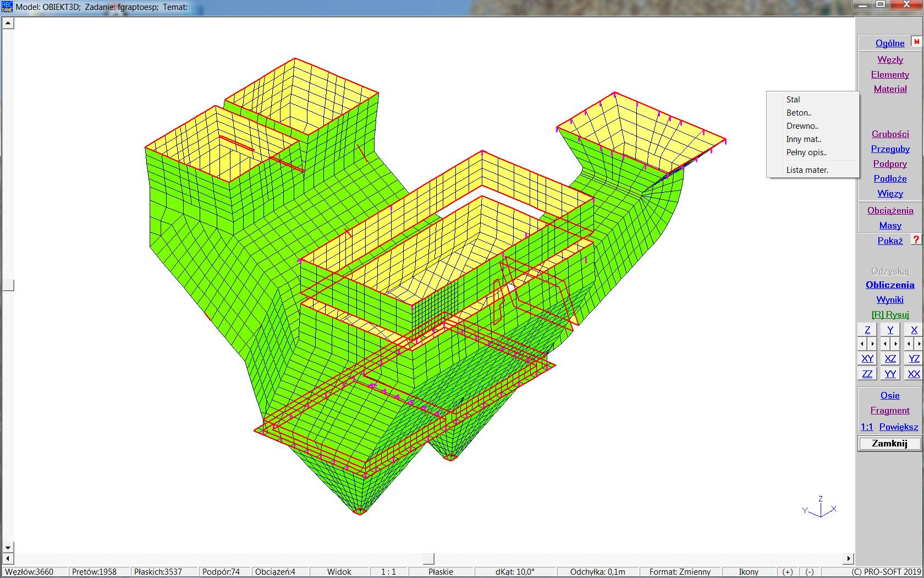Open the Podpory menu

click(x=890, y=163)
